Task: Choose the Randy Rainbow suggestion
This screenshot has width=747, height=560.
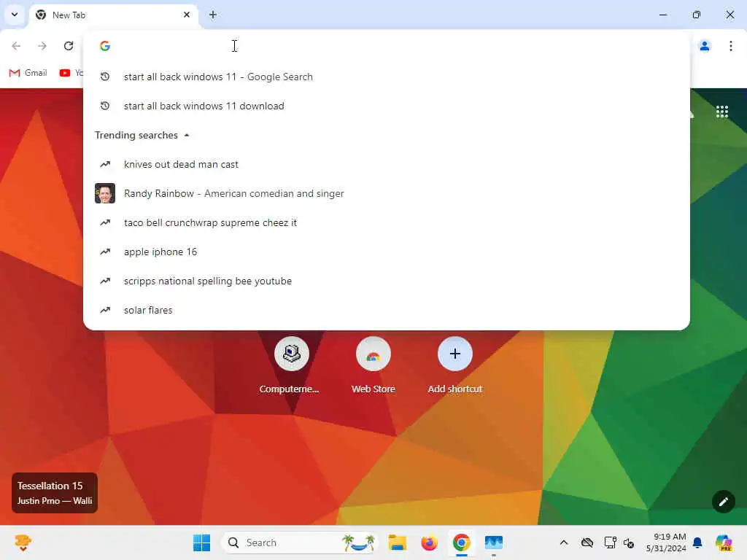Action: [x=387, y=193]
